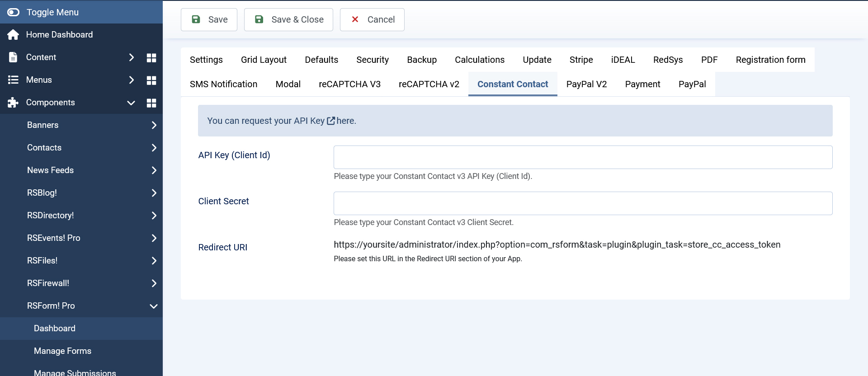The image size is (868, 376).
Task: Expand the Menus chevron
Action: [132, 80]
